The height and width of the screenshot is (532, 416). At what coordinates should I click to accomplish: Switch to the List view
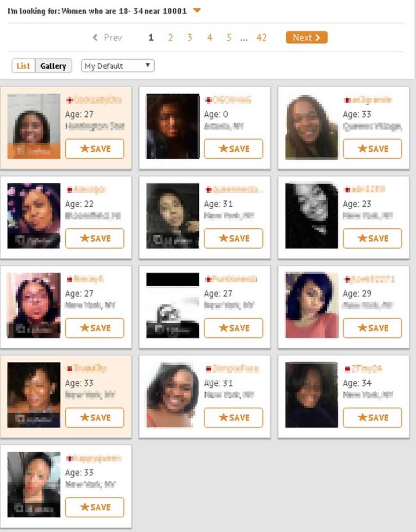23,66
